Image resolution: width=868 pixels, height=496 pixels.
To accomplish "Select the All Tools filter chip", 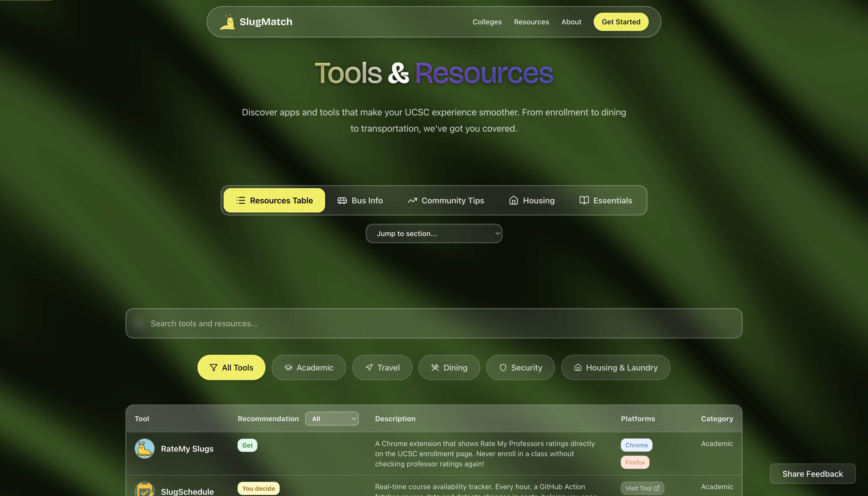I will (x=231, y=368).
